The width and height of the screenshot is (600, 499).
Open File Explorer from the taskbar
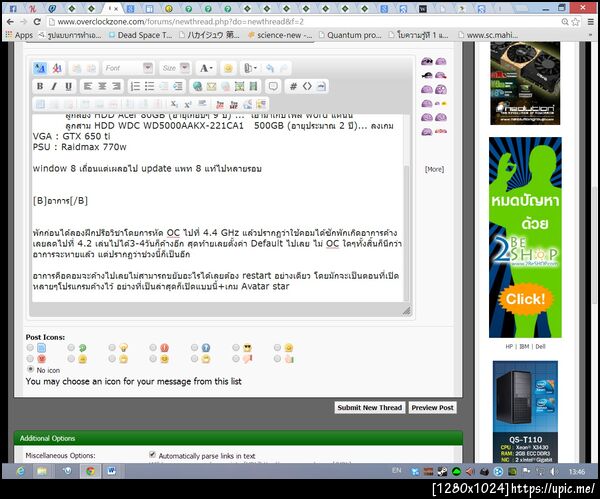click(42, 471)
